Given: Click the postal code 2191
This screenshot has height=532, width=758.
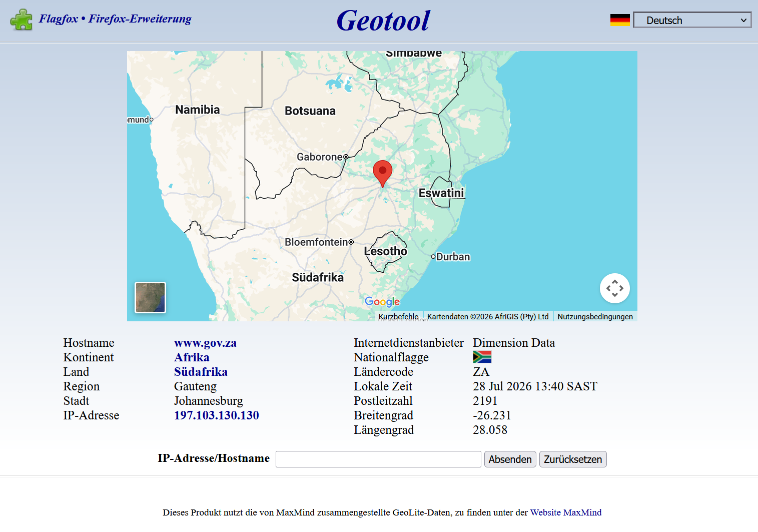Looking at the screenshot, I should [x=485, y=401].
